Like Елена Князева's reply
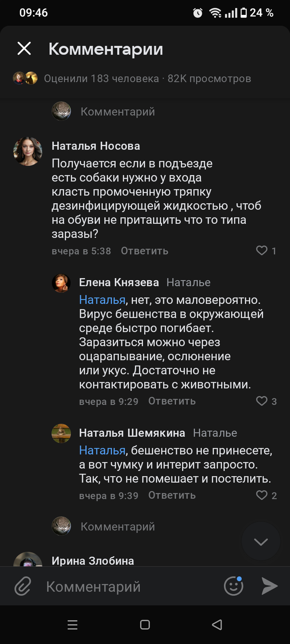This screenshot has height=644, width=290. 262,401
